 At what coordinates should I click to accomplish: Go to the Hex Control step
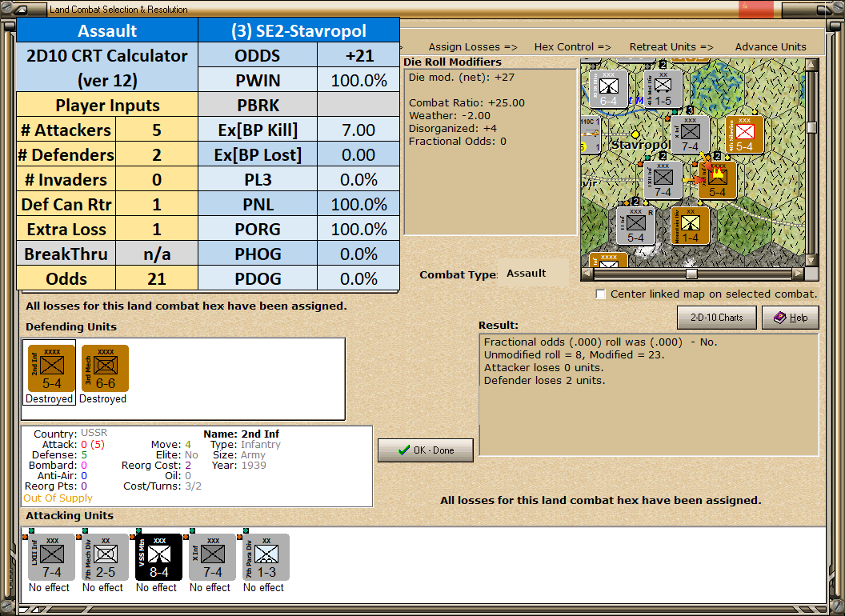[572, 47]
